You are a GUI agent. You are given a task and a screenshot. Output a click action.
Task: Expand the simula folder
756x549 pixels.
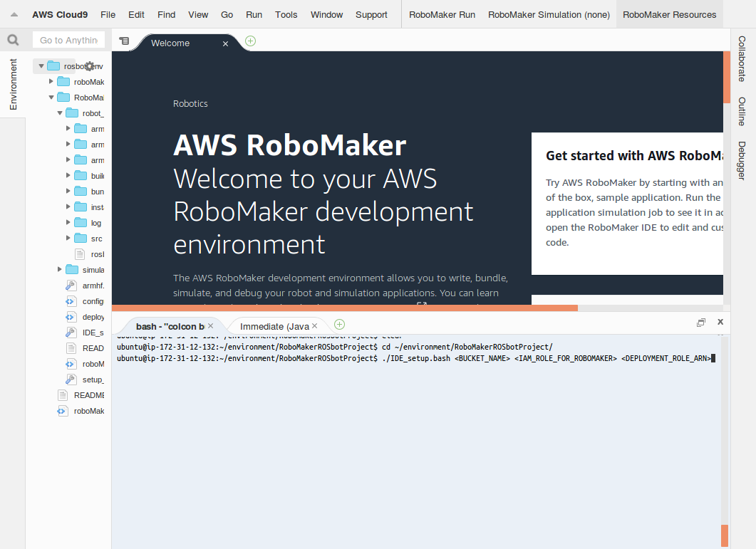pyautogui.click(x=59, y=269)
